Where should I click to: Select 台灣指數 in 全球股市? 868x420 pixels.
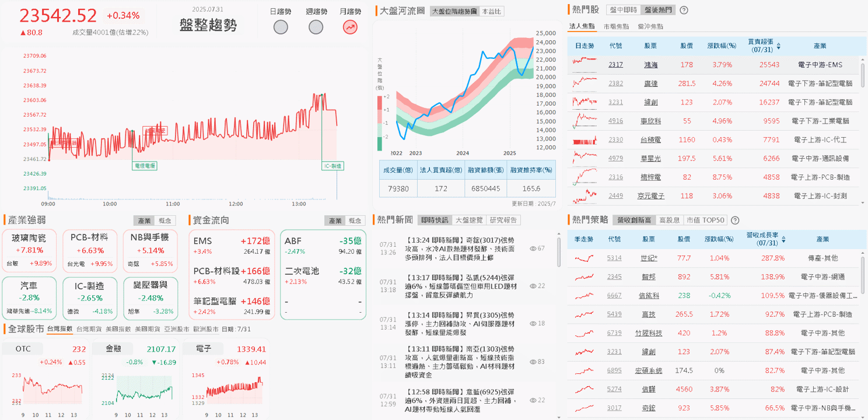(x=60, y=329)
